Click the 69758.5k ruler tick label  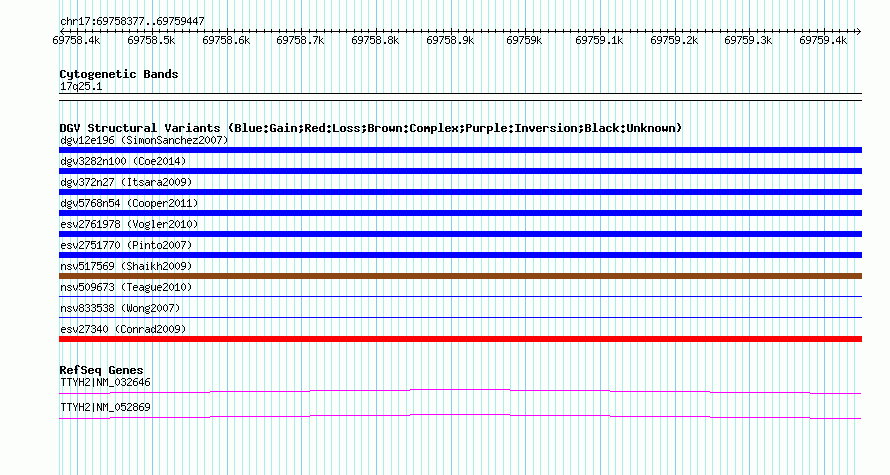pyautogui.click(x=151, y=40)
